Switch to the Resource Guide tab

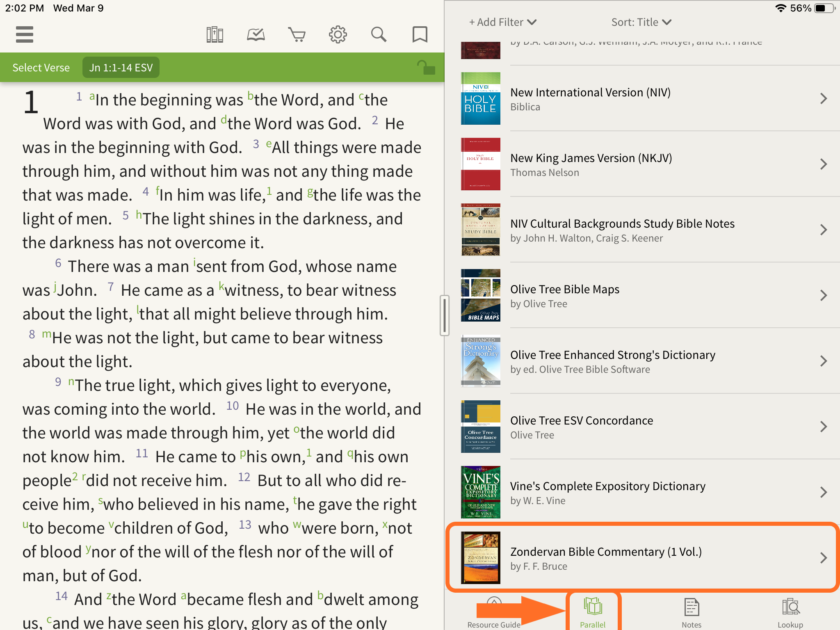(494, 613)
